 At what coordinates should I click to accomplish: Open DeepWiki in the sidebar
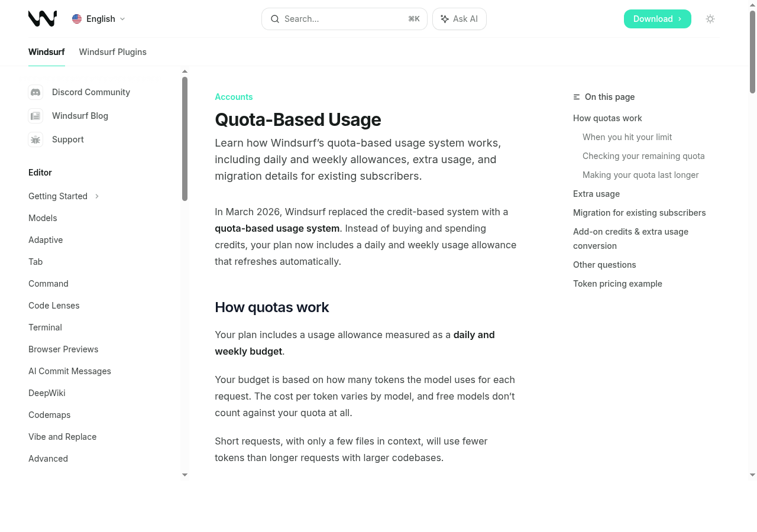point(47,393)
